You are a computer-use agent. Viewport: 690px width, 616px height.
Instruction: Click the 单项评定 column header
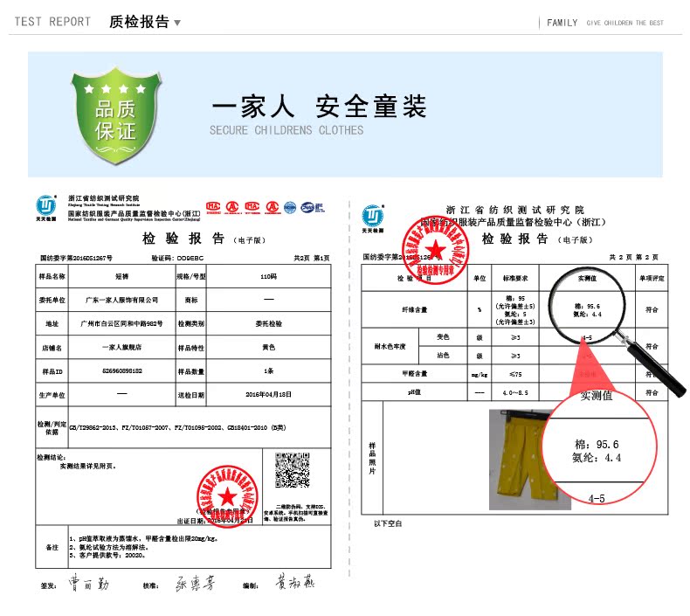pos(652,278)
